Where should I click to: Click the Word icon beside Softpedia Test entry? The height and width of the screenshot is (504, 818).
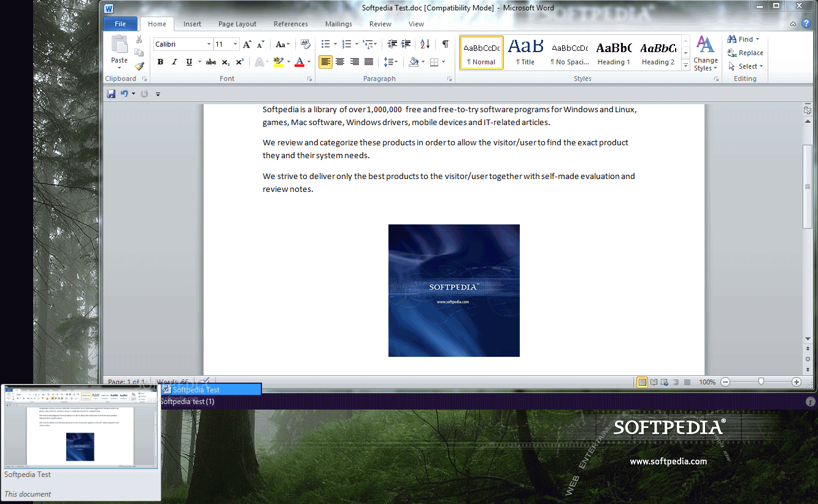pos(166,389)
